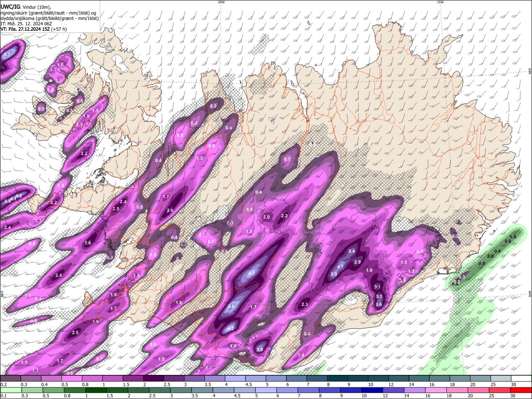
Task: Click the initial time 'IT: Mið. 25. 12. 2024 06Z'
Action: click(26, 24)
